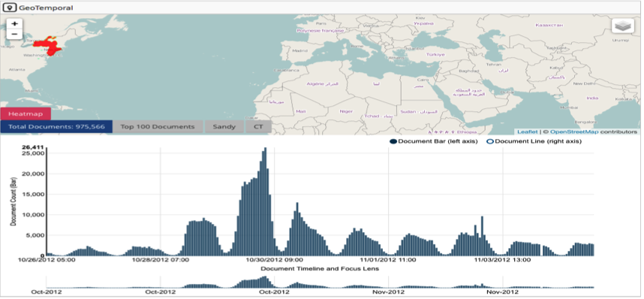
Task: Toggle Document Line (right axis) legend
Action: (534, 141)
